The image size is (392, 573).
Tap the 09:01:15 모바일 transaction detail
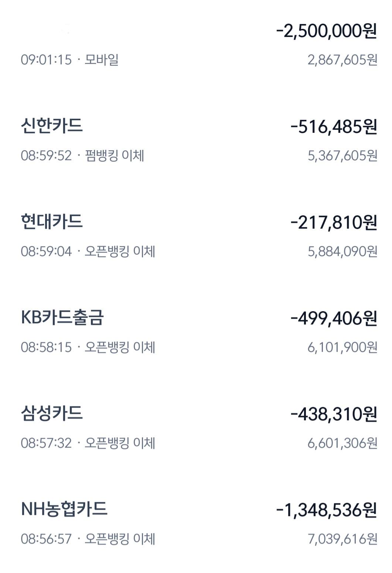[x=69, y=60]
